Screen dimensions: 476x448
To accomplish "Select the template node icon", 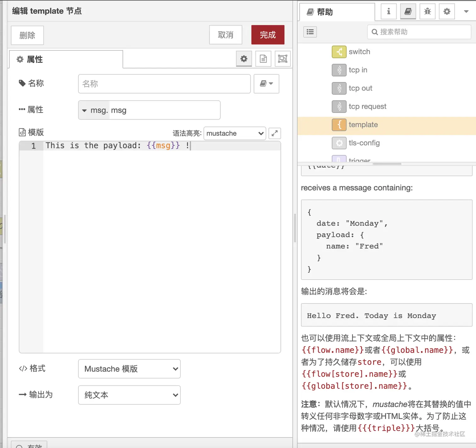I will [x=339, y=125].
